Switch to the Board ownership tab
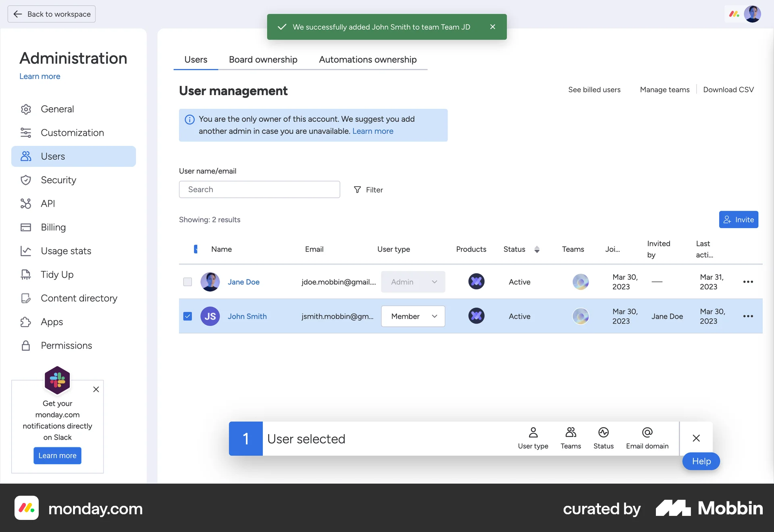The image size is (774, 532). tap(262, 59)
